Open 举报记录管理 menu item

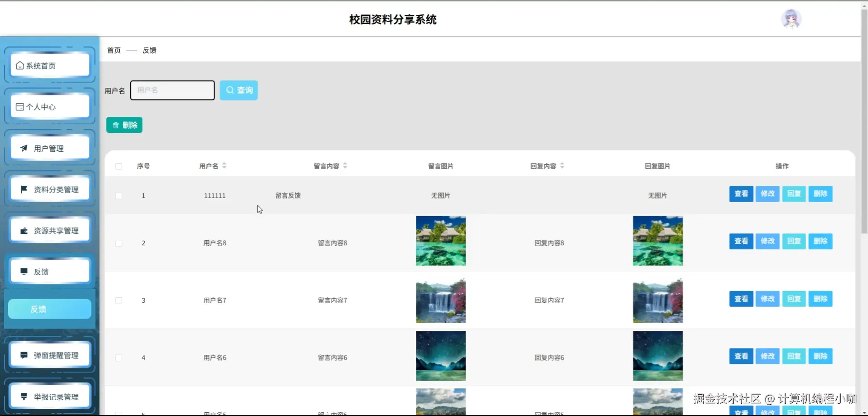click(50, 397)
